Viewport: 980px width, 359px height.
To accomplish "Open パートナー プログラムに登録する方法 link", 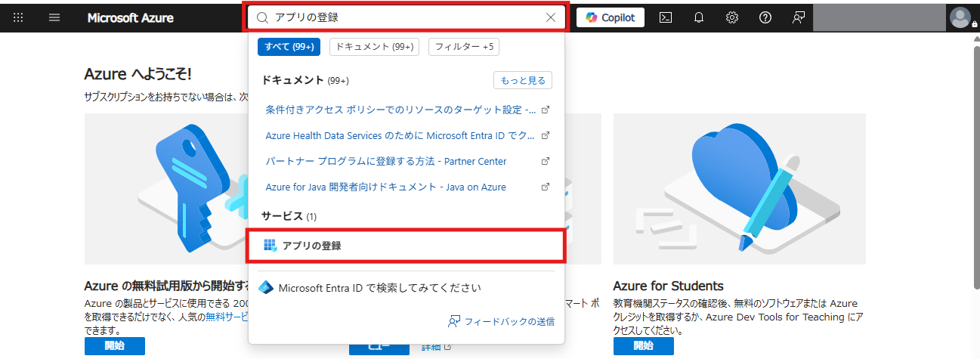I will click(386, 162).
